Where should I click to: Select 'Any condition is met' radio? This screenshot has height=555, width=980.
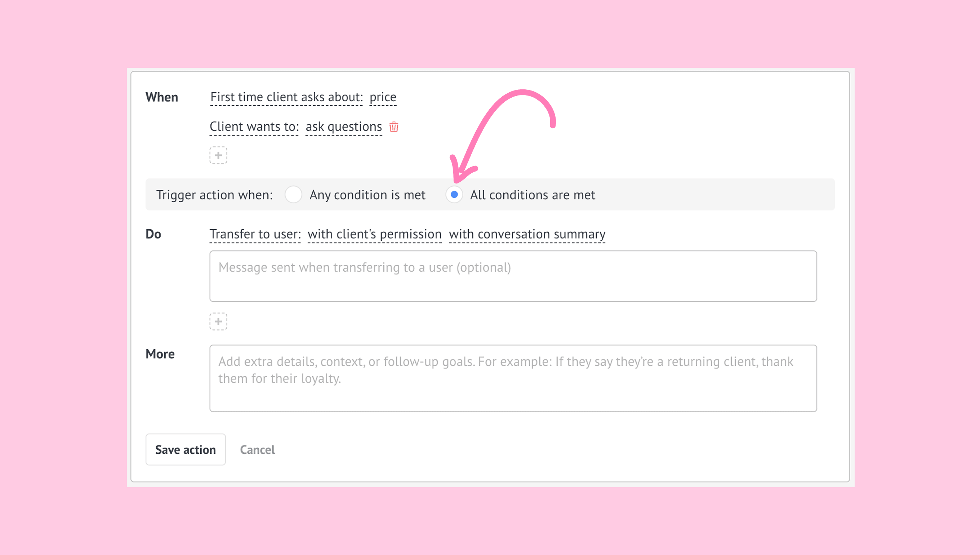point(293,195)
